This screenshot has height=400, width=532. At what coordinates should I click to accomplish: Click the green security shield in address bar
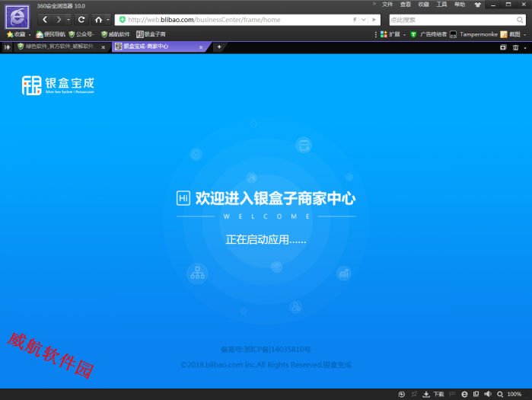123,20
